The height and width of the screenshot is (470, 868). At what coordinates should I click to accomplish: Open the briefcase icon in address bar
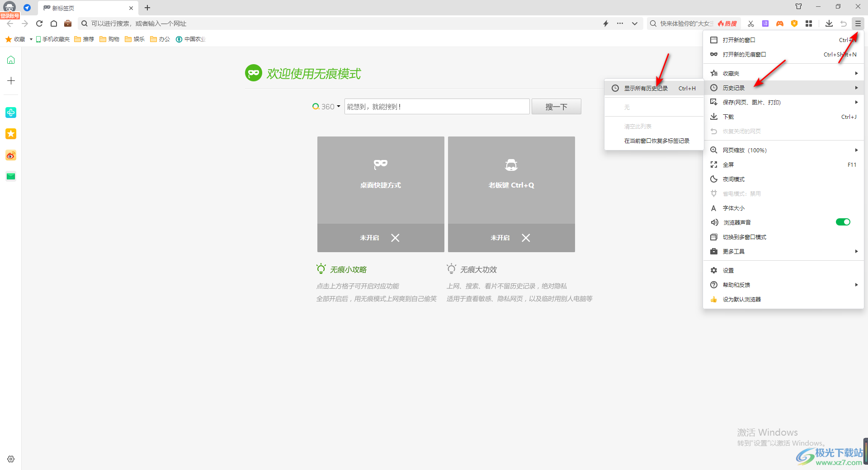pyautogui.click(x=68, y=23)
